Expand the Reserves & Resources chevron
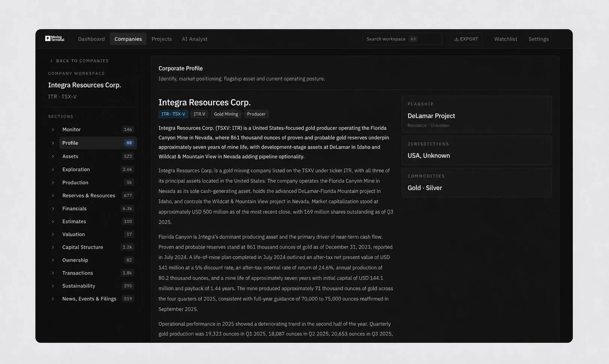This screenshot has width=609, height=364. (x=53, y=196)
